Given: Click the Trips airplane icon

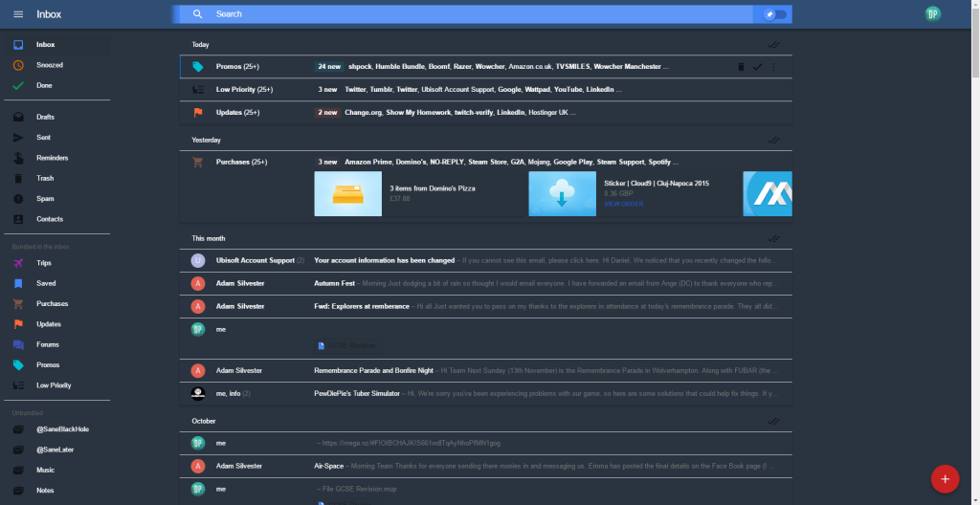Looking at the screenshot, I should coord(18,263).
